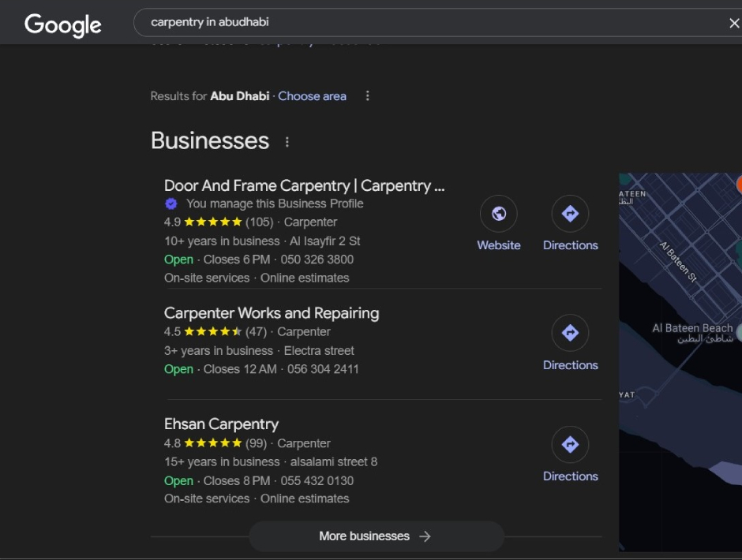
Task: Click Al Bateen Beach label on the map
Action: 692,329
